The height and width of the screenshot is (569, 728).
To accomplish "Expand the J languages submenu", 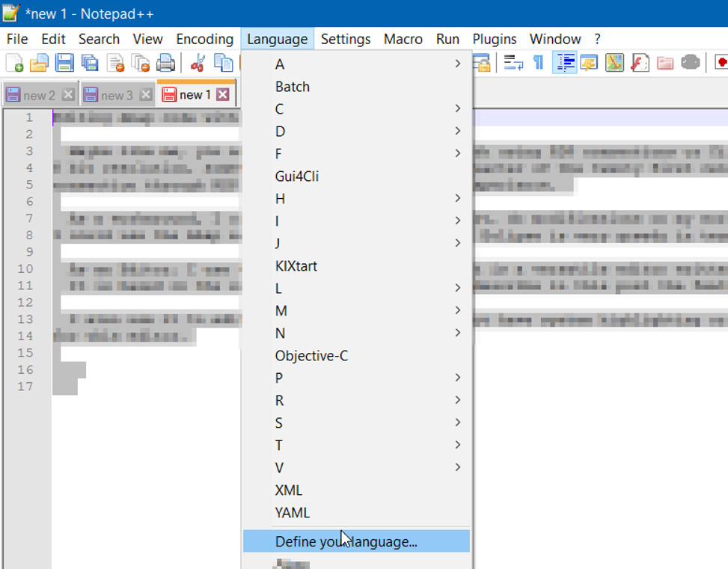I will [x=356, y=243].
